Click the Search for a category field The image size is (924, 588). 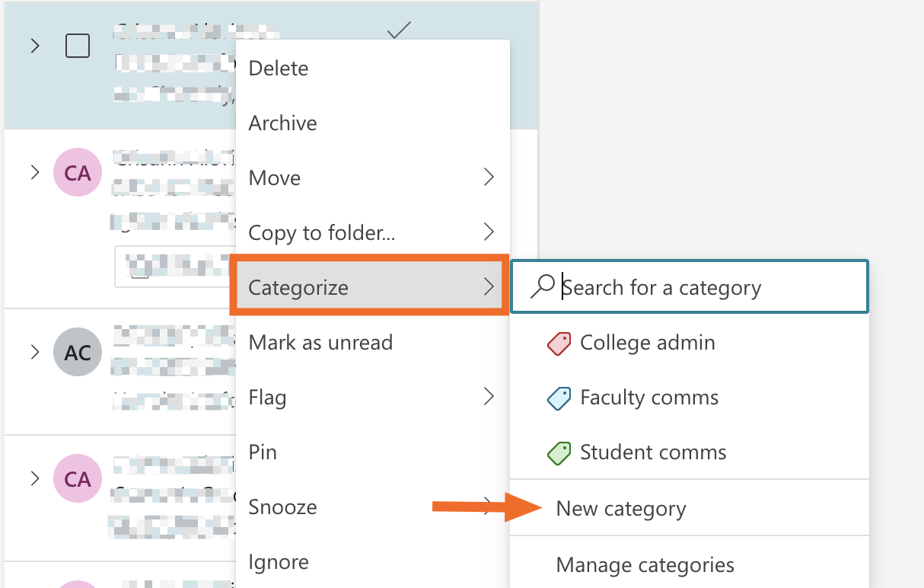pyautogui.click(x=690, y=287)
